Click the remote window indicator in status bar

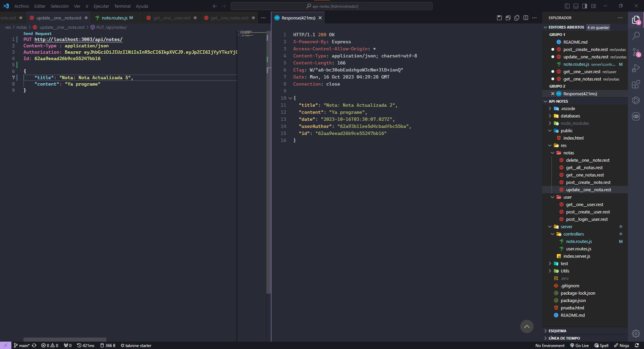pos(6,345)
